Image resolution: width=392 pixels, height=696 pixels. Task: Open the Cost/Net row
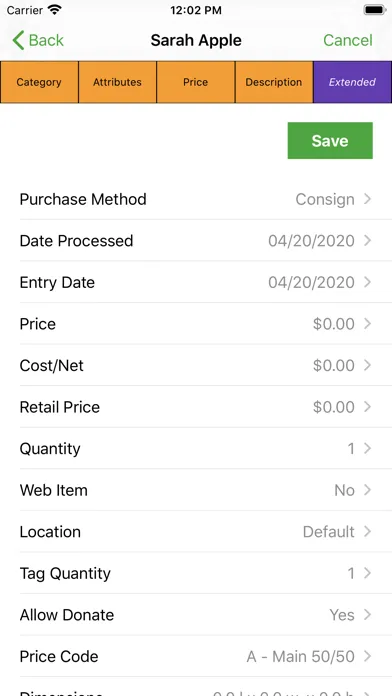click(x=206, y=365)
